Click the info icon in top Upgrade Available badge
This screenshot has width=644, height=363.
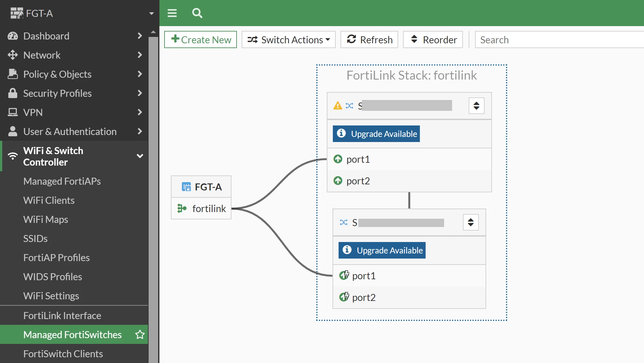click(341, 133)
